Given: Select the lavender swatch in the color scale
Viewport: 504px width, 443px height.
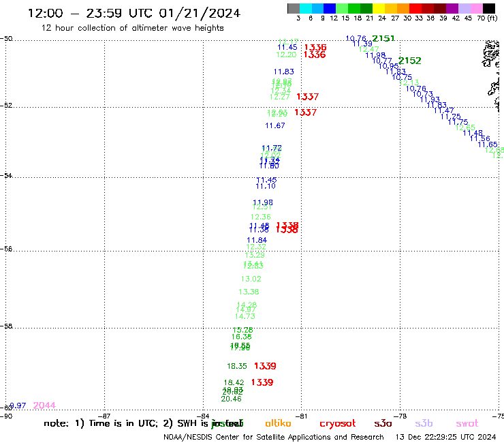Looking at the screenshot, I should click(464, 8).
